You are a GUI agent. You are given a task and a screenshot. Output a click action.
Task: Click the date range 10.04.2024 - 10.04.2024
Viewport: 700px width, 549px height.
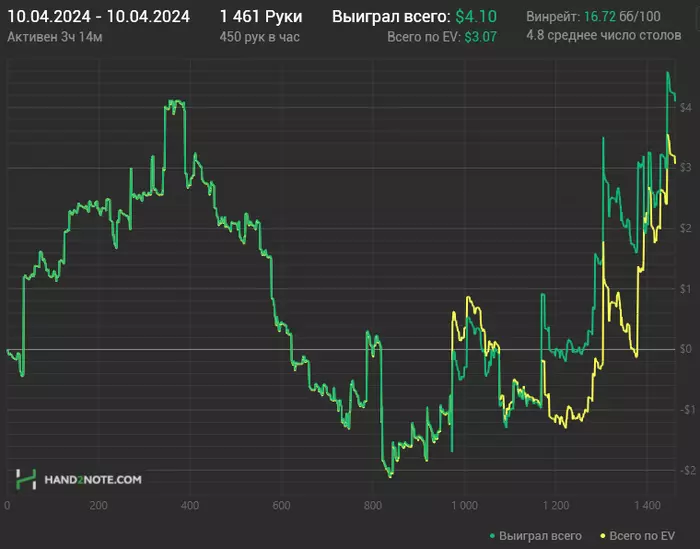click(x=99, y=17)
